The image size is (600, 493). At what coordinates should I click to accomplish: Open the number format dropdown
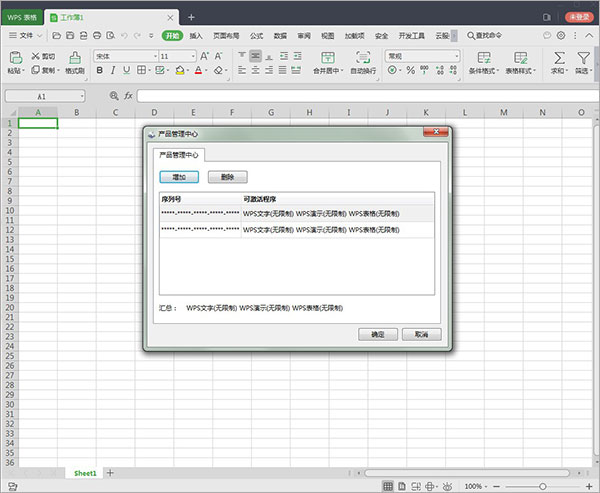pos(457,56)
